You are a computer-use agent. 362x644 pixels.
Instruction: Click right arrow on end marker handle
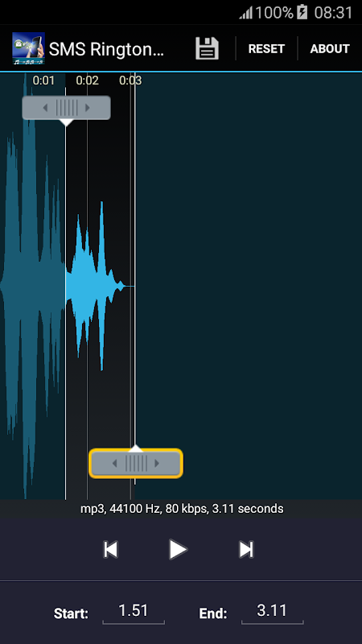tap(157, 464)
